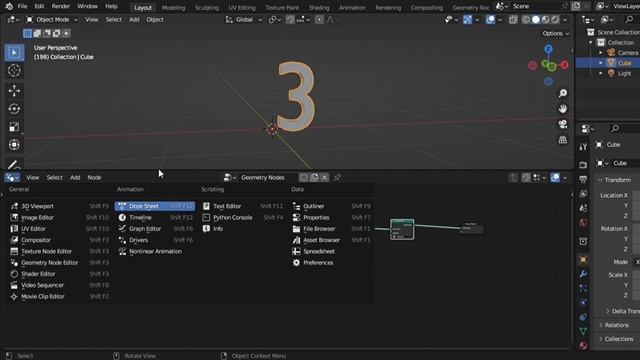Click the Zoom viewport magnifier icon

coord(562,93)
